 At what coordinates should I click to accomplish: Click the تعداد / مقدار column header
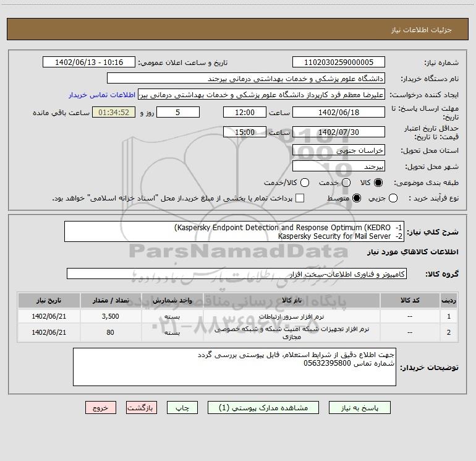pos(111,300)
